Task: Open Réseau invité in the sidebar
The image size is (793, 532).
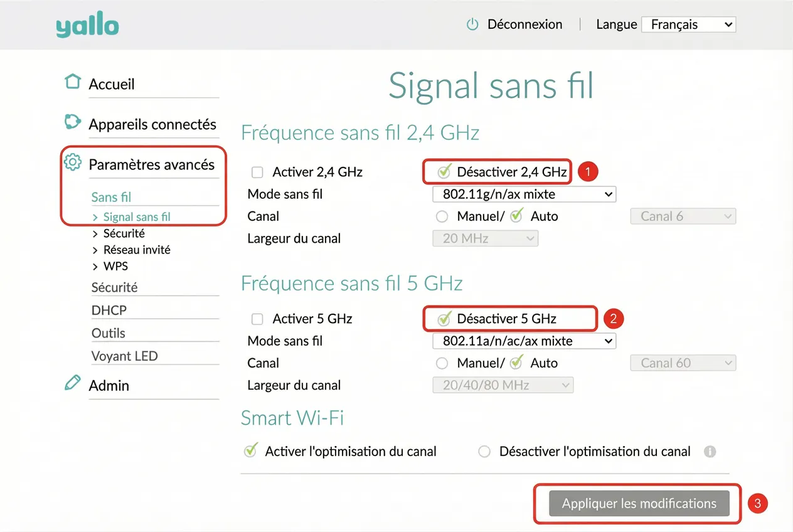Action: coord(137,250)
